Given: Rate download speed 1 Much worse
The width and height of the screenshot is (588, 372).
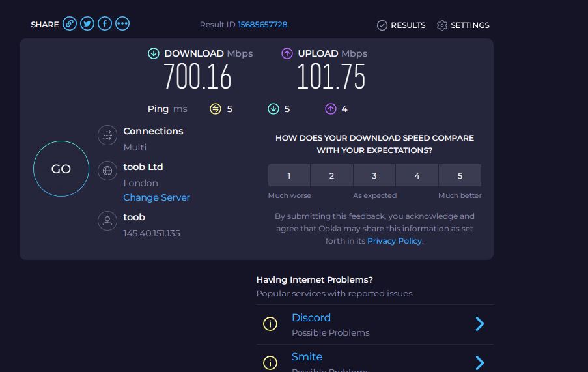Looking at the screenshot, I should pyautogui.click(x=289, y=175).
